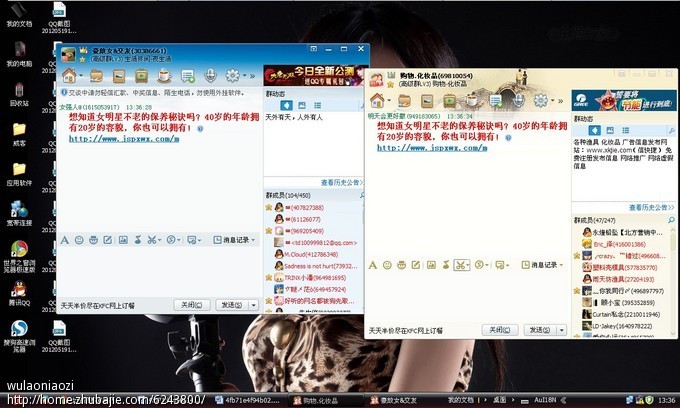Open 腾讯QQ desktop shortcut
Viewport: 680px width, 408px height.
(19, 293)
